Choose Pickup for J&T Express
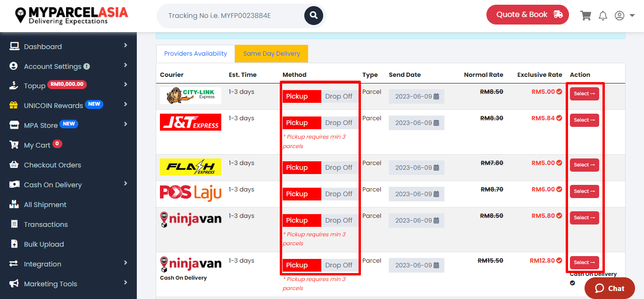Viewport: 644px width, 299px height. coord(302,123)
